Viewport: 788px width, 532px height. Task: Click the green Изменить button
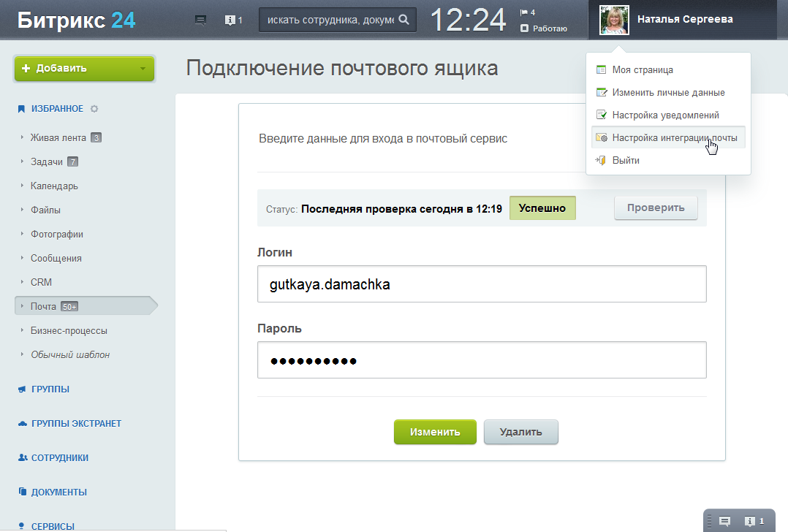[x=435, y=432]
